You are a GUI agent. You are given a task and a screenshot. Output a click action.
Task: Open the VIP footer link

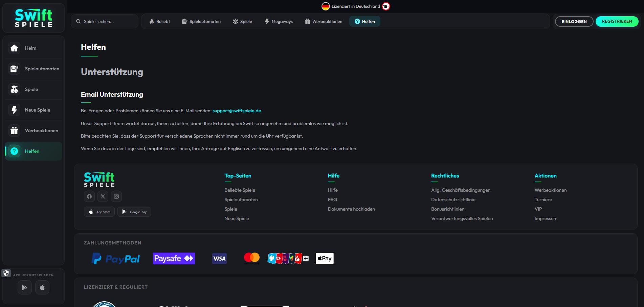click(538, 209)
